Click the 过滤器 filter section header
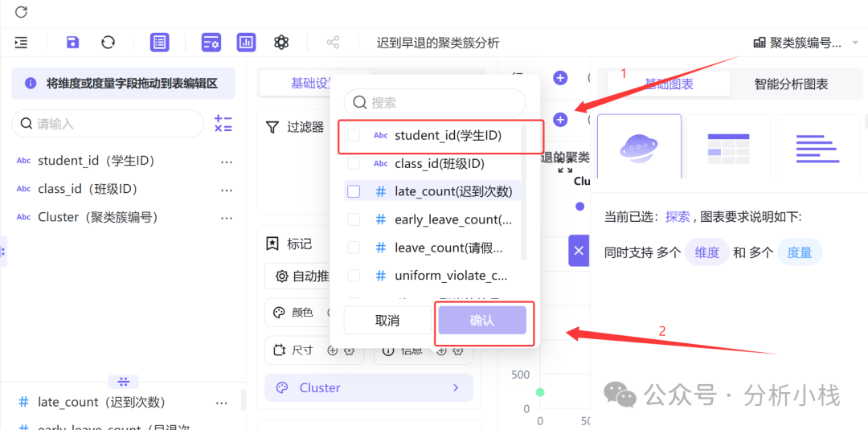 (295, 127)
